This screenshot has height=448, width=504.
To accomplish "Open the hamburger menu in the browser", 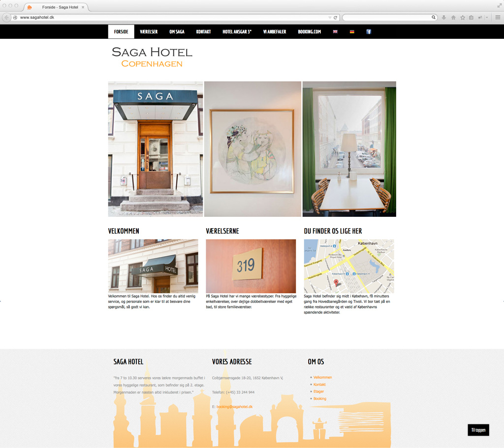I will point(498,17).
